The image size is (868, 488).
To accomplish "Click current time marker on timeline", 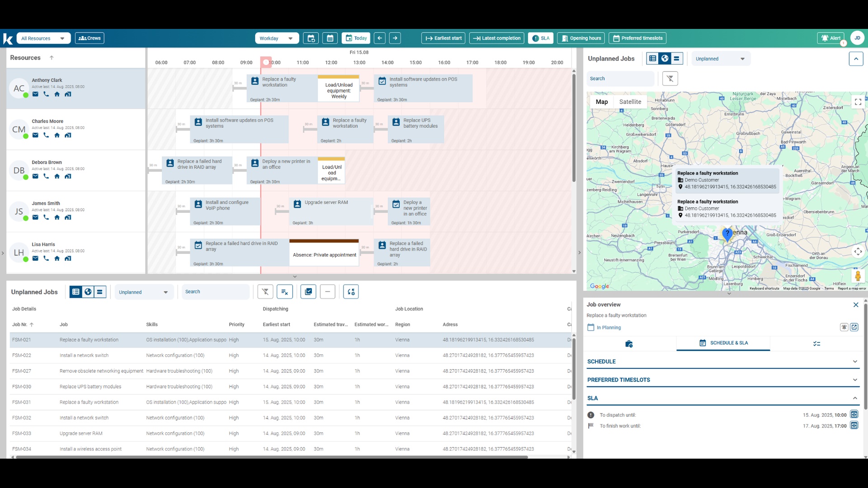I will pyautogui.click(x=266, y=62).
